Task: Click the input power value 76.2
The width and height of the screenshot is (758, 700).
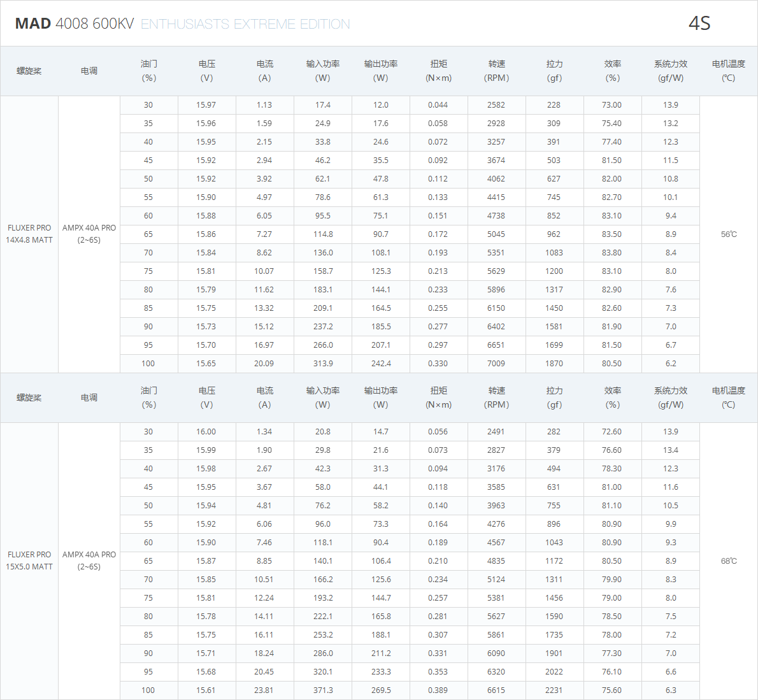Action: tap(323, 506)
